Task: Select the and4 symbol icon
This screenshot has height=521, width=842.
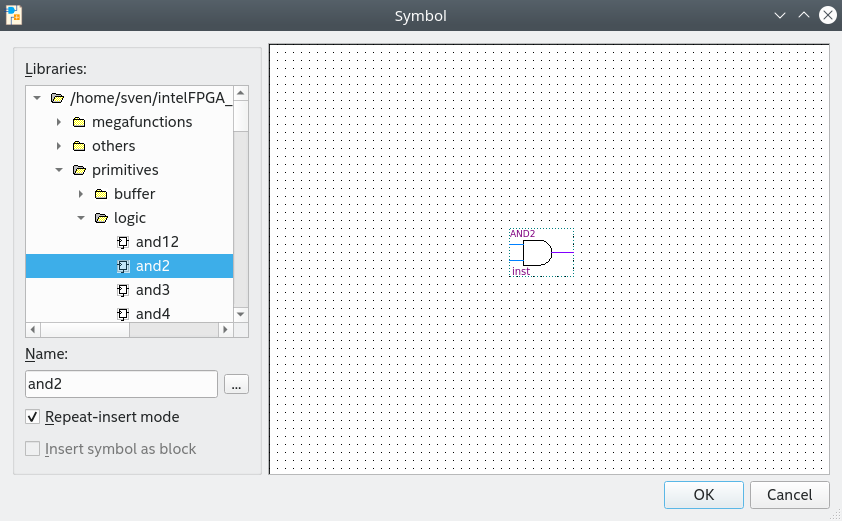Action: point(123,314)
